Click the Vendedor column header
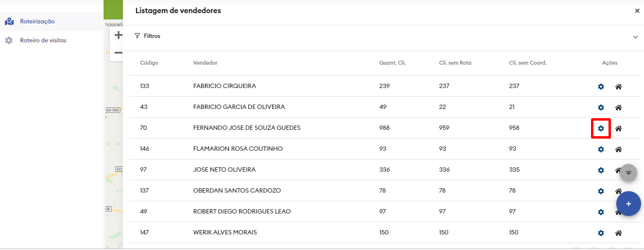 tap(205, 63)
